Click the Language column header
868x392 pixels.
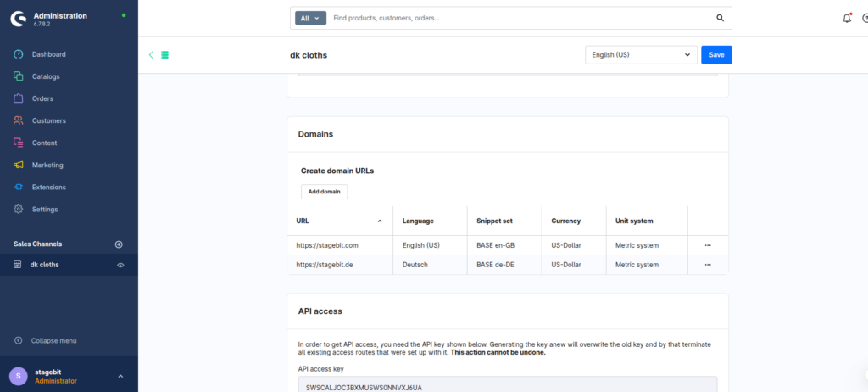(430, 221)
